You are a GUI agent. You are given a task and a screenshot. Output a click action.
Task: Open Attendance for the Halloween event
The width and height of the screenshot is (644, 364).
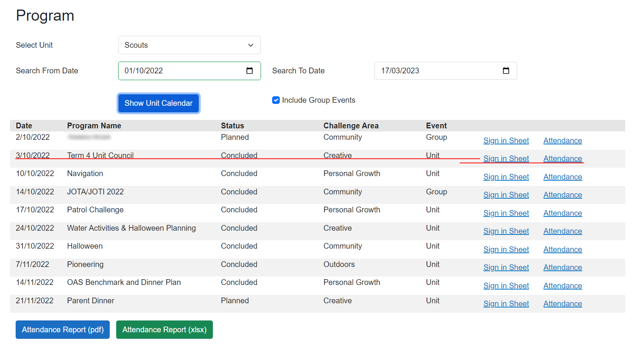[562, 249]
